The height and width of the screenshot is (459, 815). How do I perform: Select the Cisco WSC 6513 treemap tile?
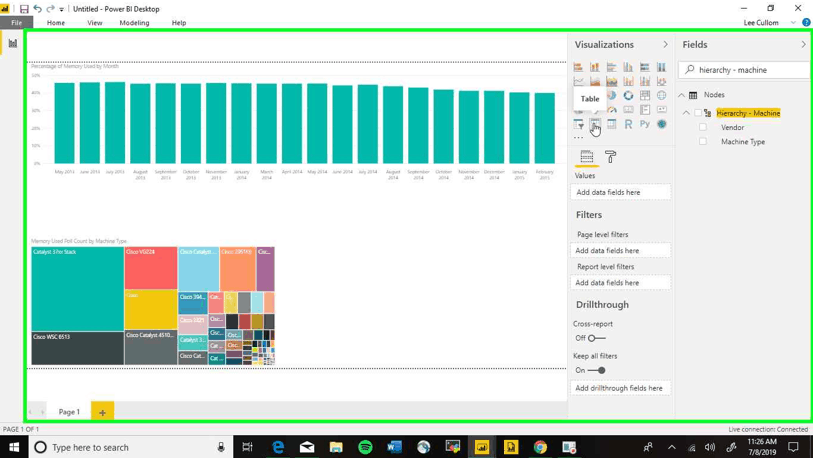(x=77, y=348)
